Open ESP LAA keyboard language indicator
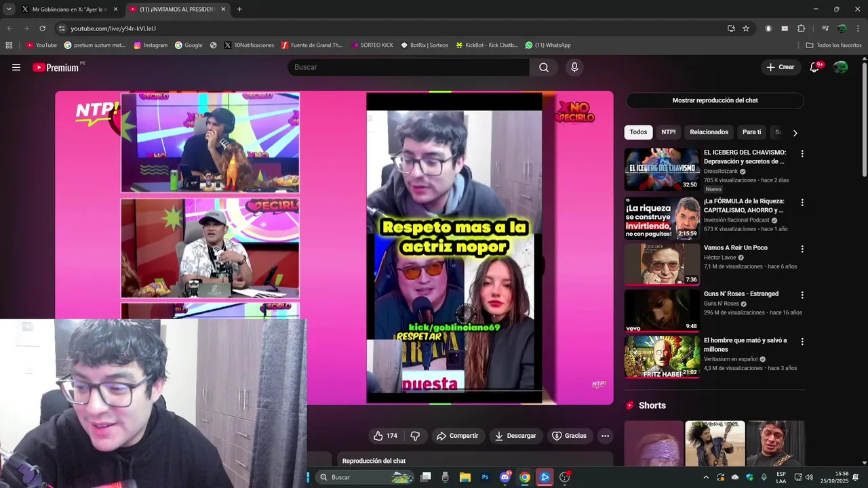868x488 pixels. pos(781,477)
